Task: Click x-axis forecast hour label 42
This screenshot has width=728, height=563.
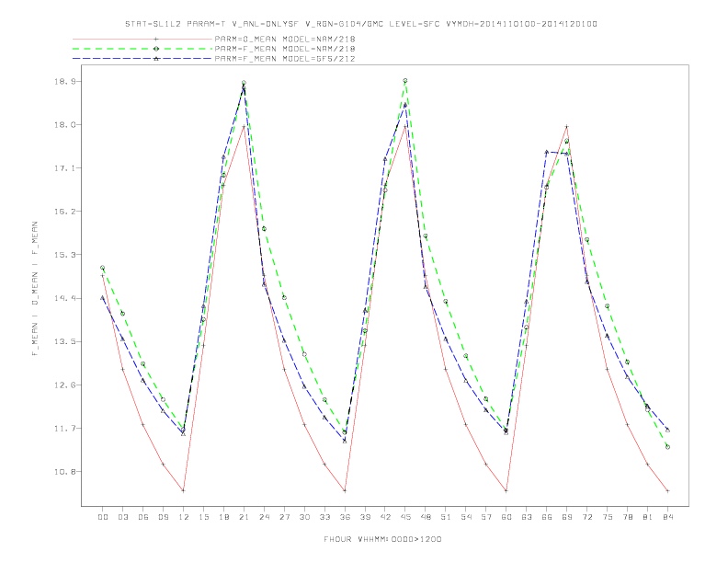Action: click(385, 517)
